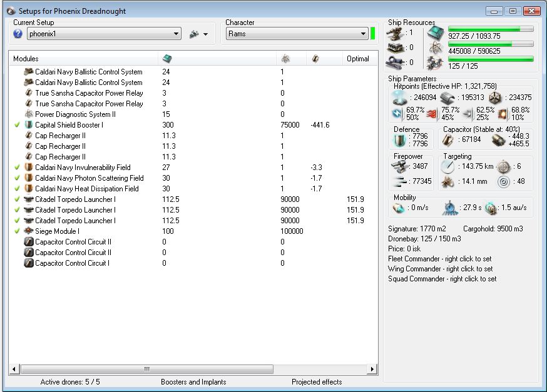Toggle Caldari Navy Photon Scattering Field checkmark
The image size is (547, 392).
17,178
